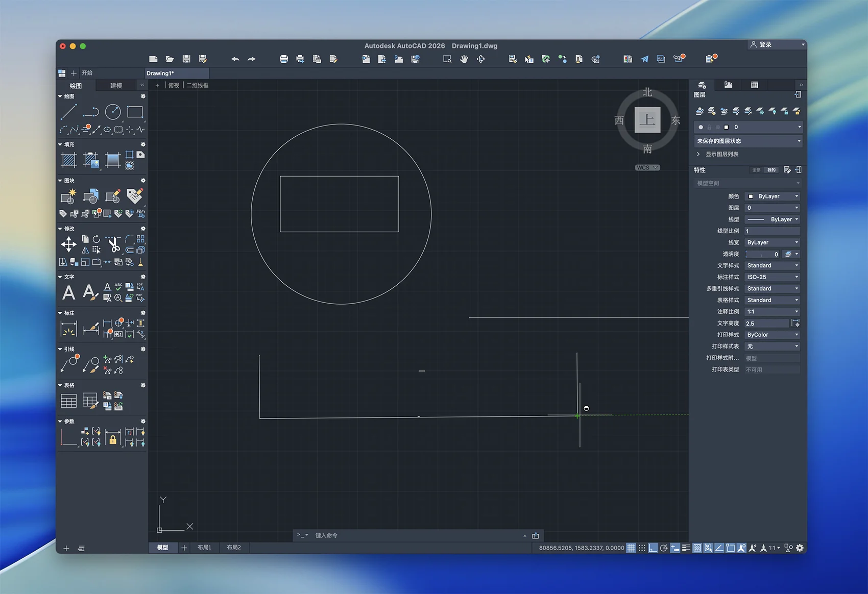Toggle grid display in the status bar
The image size is (868, 594).
click(631, 548)
